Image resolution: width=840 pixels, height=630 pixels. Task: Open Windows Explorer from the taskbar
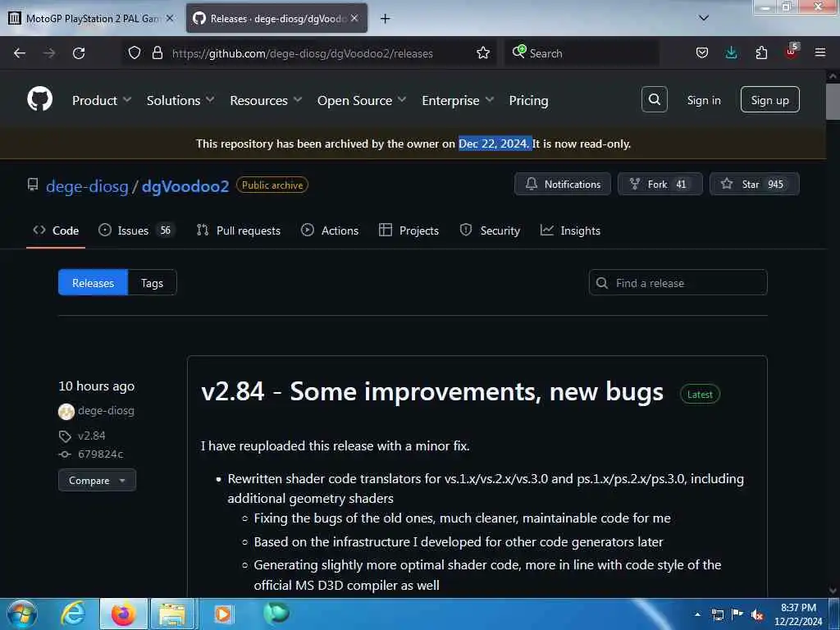[171, 614]
